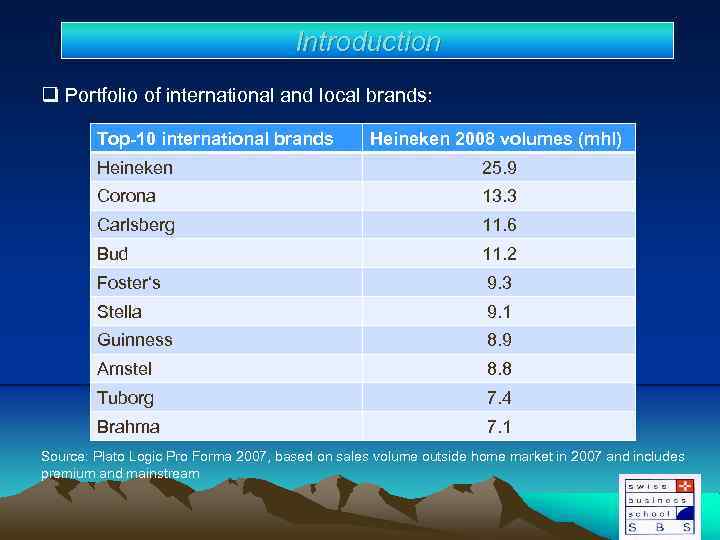Select the Foster's brand cell
The image size is (720, 540).
click(x=226, y=282)
